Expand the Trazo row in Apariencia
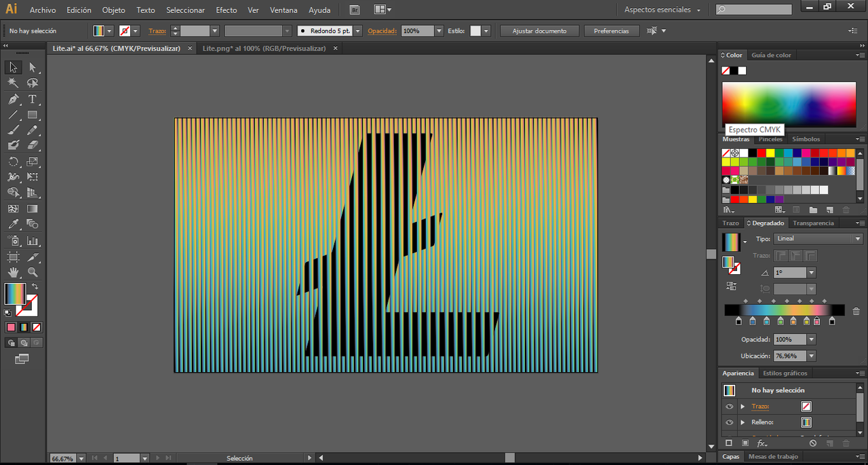Viewport: 868px width, 465px height. point(743,407)
